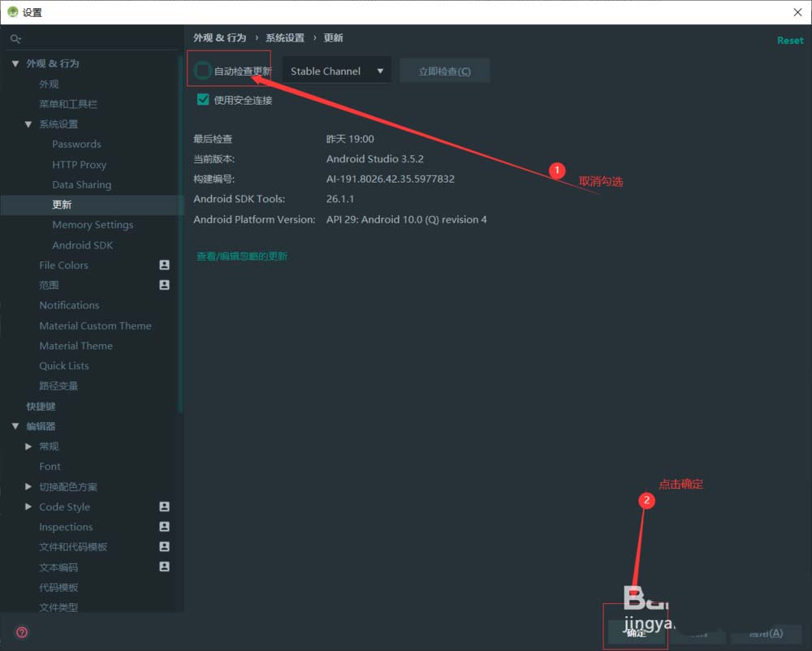Confirm with the 确定 button

[x=636, y=632]
